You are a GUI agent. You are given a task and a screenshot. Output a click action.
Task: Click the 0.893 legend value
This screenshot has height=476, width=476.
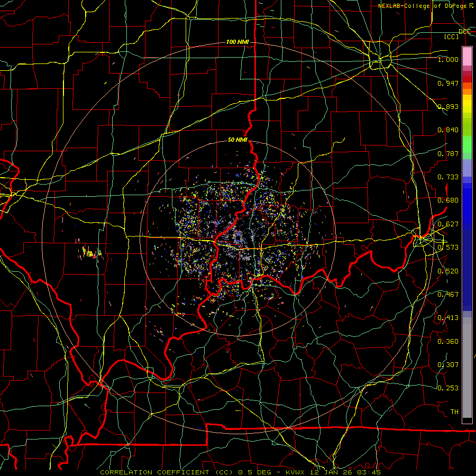[448, 106]
